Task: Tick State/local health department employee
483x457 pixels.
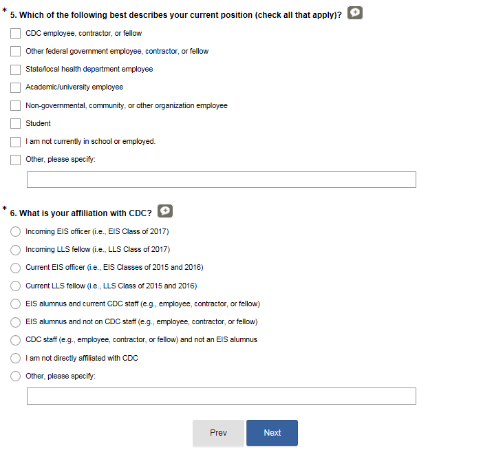Action: pos(15,69)
